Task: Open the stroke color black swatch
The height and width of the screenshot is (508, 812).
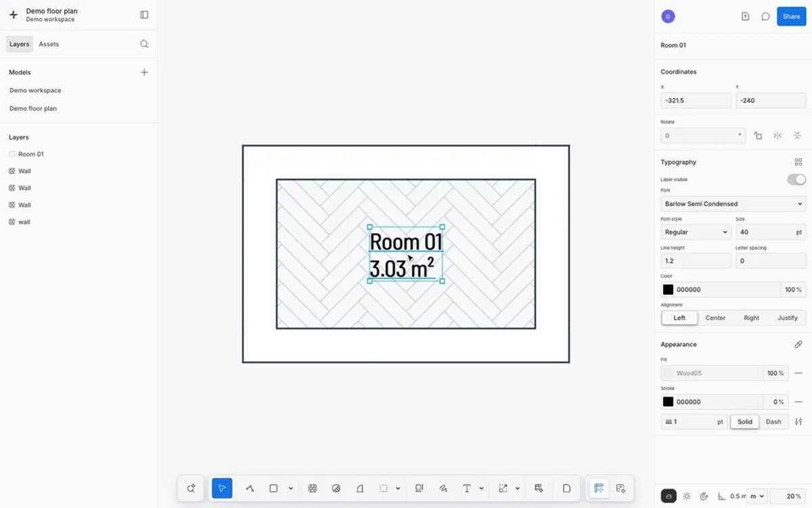Action: [x=668, y=402]
